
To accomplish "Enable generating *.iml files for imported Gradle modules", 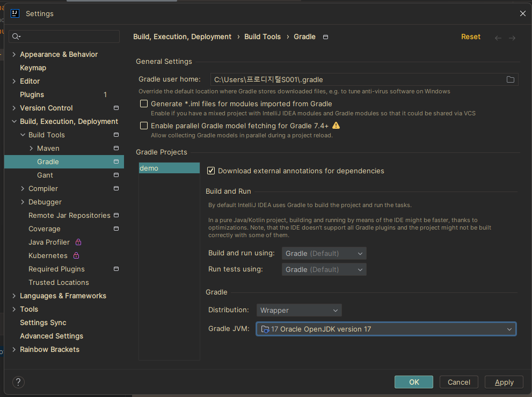I will pos(143,104).
